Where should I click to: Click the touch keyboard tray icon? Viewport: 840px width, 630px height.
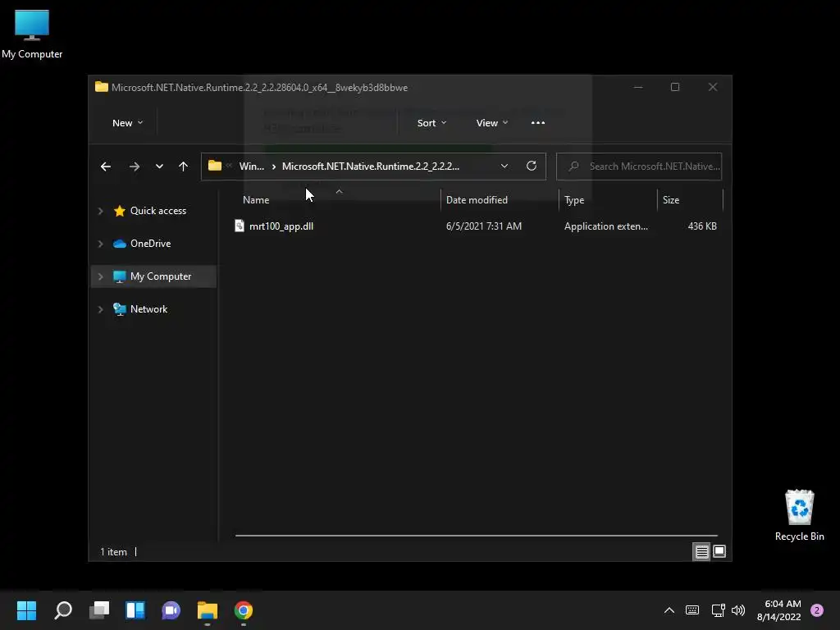coord(692,610)
